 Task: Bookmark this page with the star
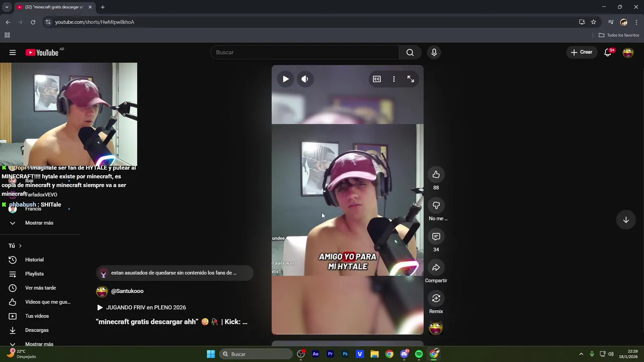(x=594, y=22)
